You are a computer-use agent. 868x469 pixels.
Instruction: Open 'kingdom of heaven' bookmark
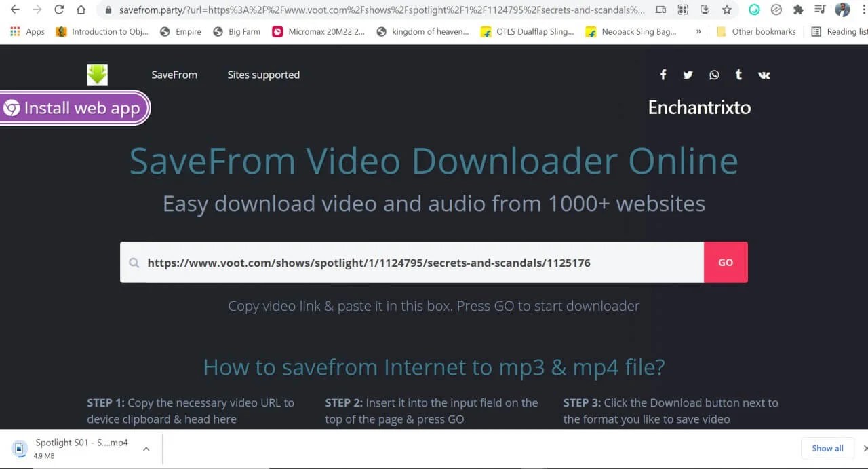pyautogui.click(x=422, y=31)
